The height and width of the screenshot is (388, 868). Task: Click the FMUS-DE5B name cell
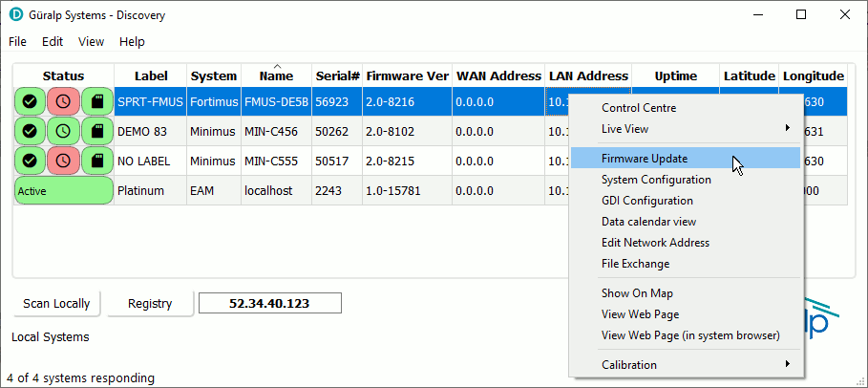[x=276, y=101]
